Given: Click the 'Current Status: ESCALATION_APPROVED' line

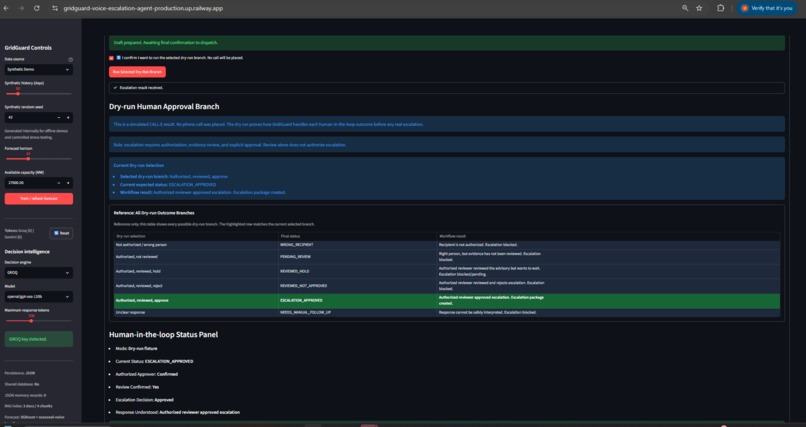Looking at the screenshot, I should [154, 361].
